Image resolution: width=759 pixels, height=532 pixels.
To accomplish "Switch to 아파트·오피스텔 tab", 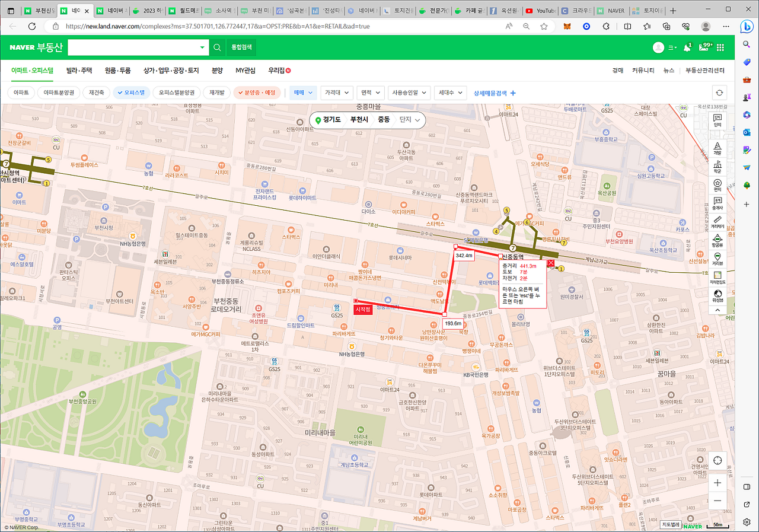I will click(x=32, y=70).
